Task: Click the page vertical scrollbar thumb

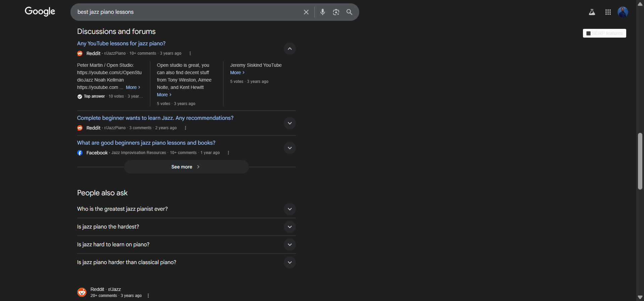Action: (640, 161)
